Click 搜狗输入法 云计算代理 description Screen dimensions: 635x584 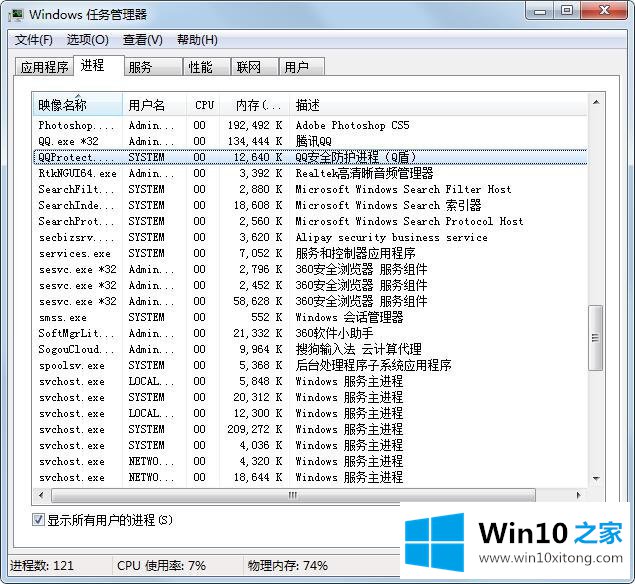[358, 349]
